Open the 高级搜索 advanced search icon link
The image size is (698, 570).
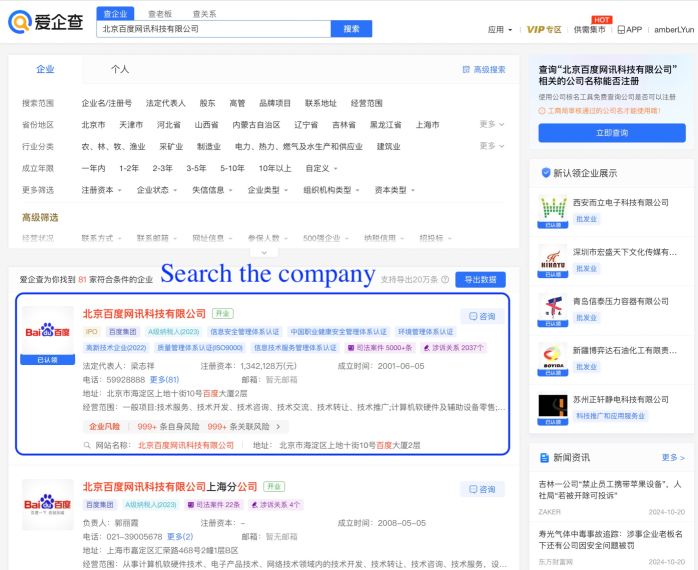pos(483,69)
